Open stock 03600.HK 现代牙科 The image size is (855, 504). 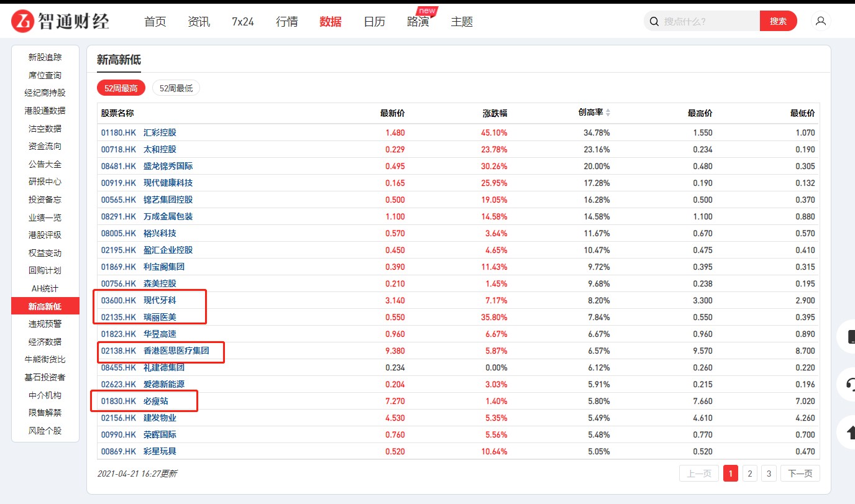[139, 300]
